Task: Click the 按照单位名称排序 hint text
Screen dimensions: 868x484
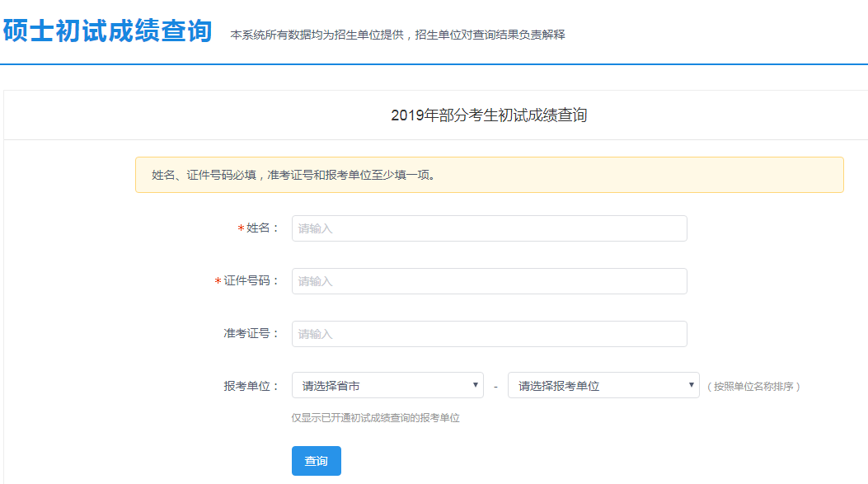Action: pyautogui.click(x=753, y=386)
